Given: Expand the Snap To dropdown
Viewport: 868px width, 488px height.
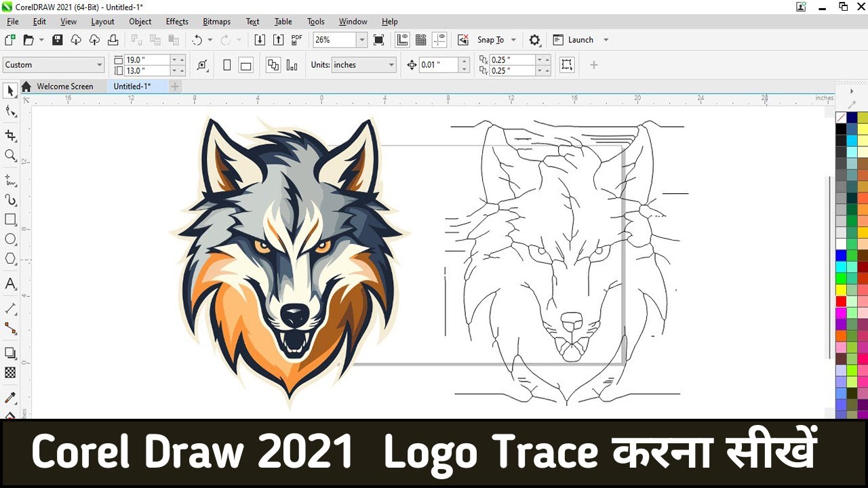Looking at the screenshot, I should pyautogui.click(x=513, y=40).
